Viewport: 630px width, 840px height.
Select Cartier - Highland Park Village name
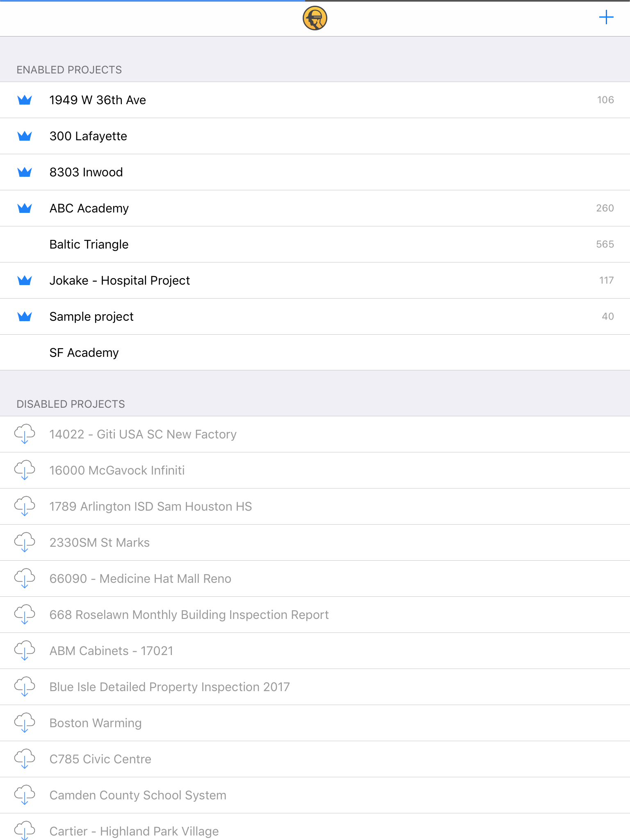point(134,831)
